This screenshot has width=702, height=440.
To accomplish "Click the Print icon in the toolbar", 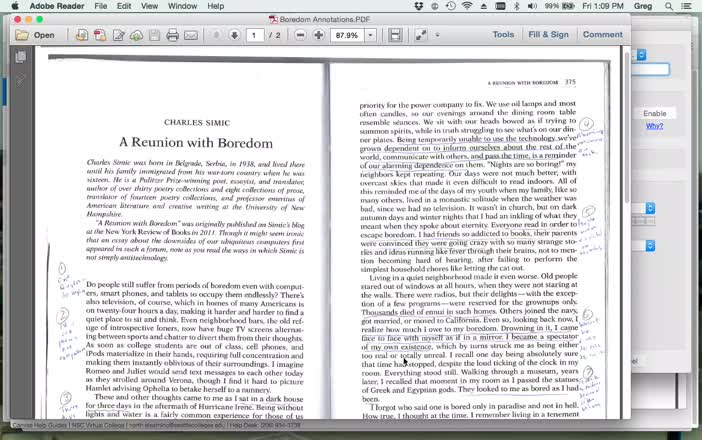I will coord(172,35).
